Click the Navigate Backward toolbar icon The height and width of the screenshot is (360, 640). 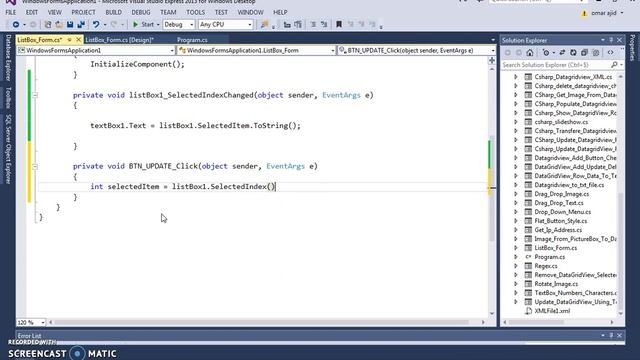click(16, 24)
